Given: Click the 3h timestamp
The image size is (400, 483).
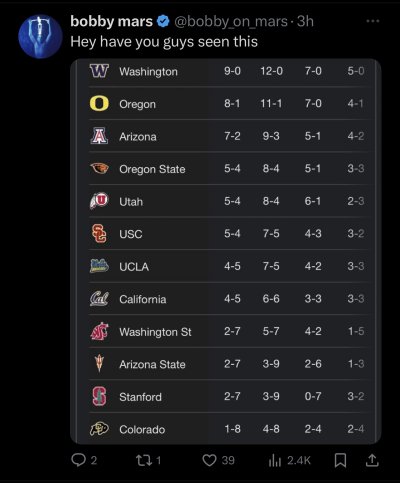Looking at the screenshot, I should pyautogui.click(x=305, y=21).
